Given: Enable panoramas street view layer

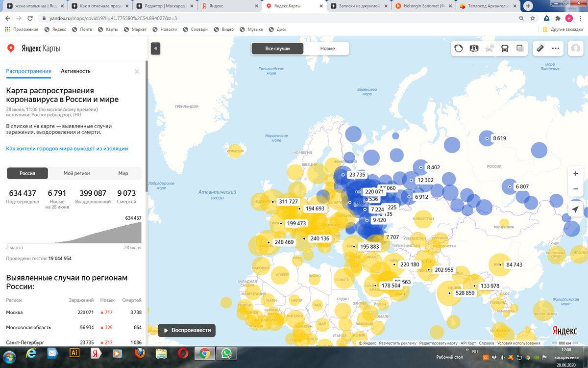Looking at the screenshot, I should 474,49.
